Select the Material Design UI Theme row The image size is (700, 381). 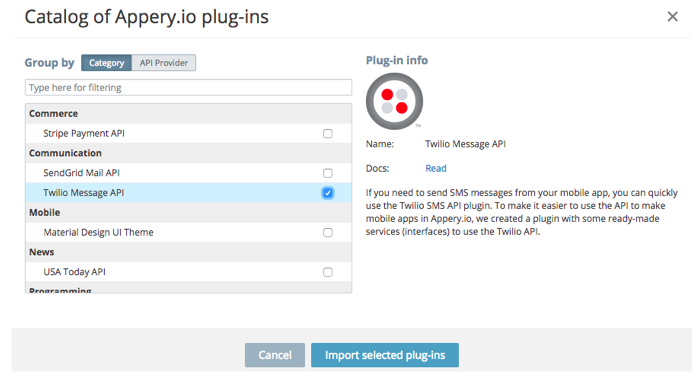click(188, 233)
